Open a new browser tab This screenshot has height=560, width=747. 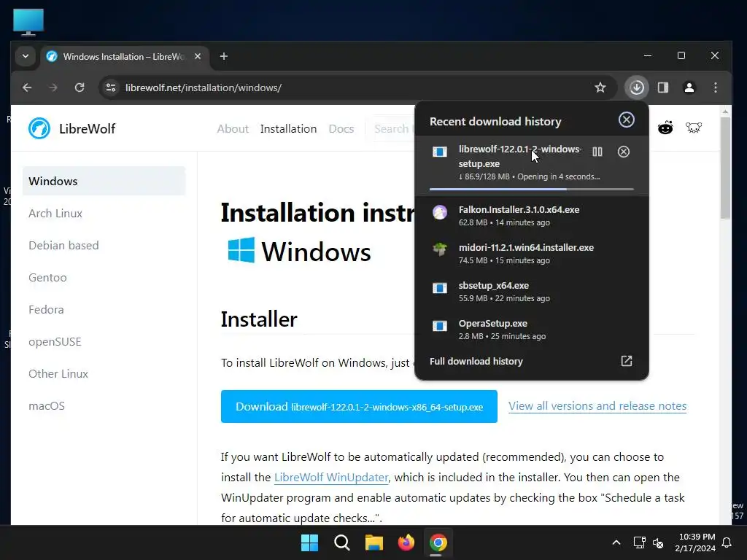(x=224, y=56)
